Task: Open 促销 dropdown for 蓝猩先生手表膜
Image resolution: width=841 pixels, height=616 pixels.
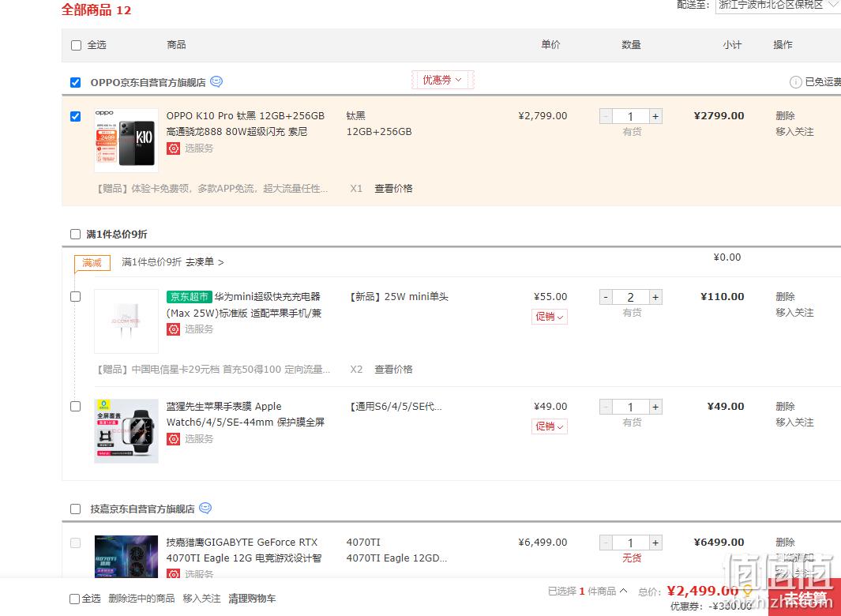Action: (x=550, y=426)
